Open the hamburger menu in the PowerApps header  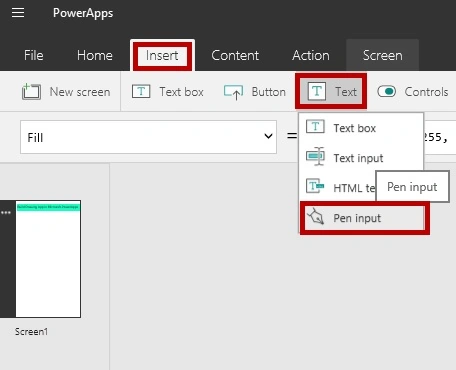[18, 13]
